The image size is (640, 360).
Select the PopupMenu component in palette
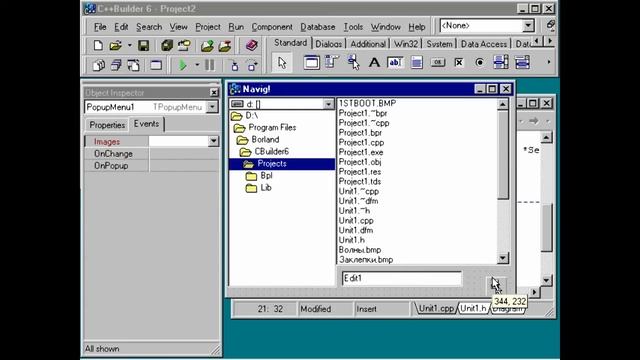point(353,62)
